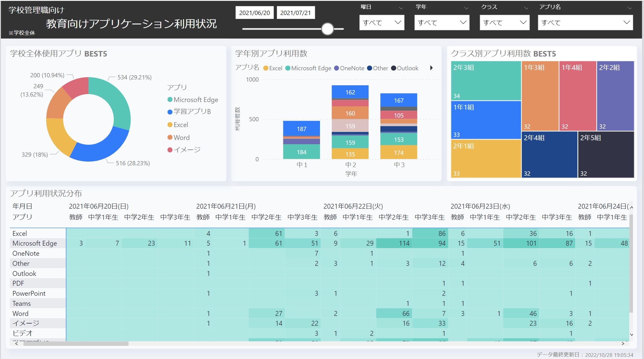
Task: Click table scroll down arrow
Action: point(631,335)
